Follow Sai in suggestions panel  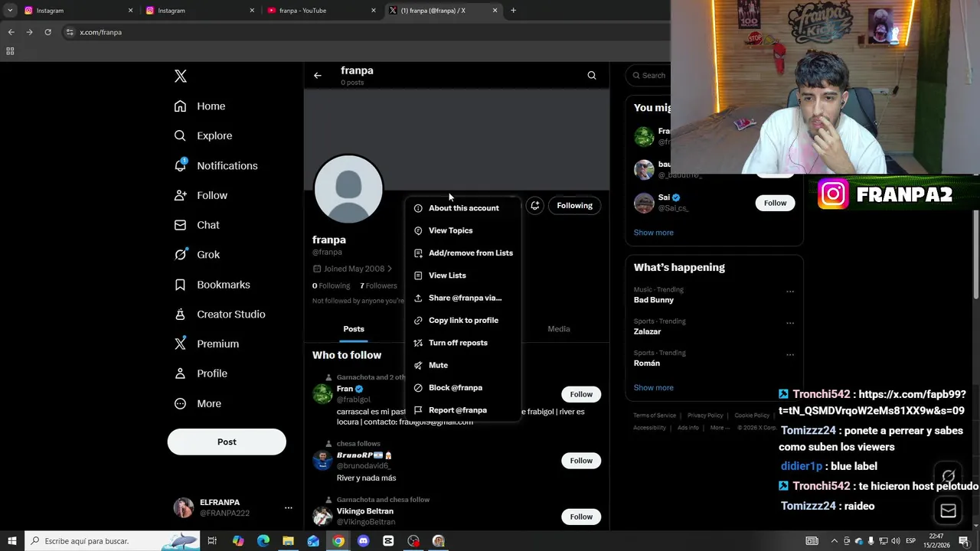coord(775,203)
